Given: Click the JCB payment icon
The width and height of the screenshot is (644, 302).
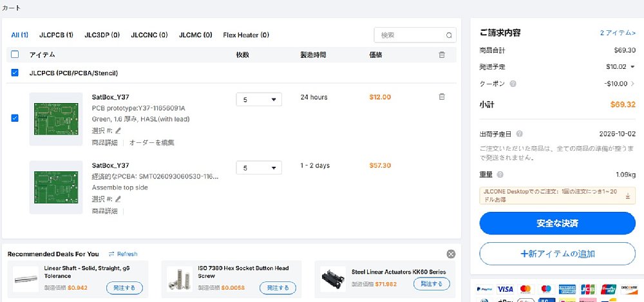Looking at the screenshot, I should [x=588, y=289].
